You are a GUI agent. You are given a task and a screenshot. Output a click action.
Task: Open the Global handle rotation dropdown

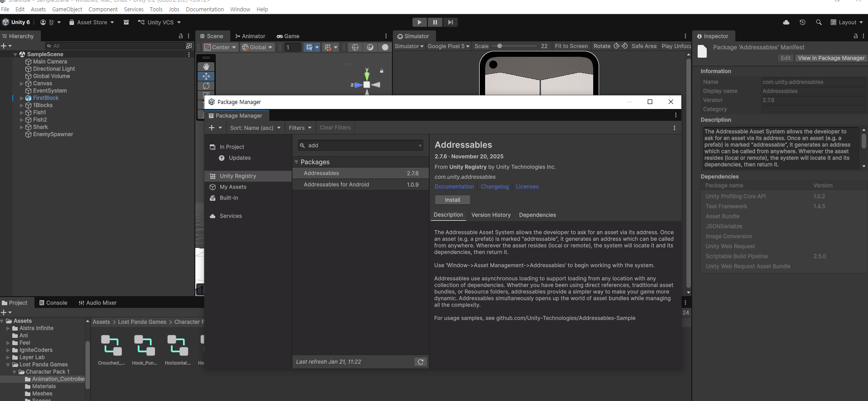pyautogui.click(x=257, y=47)
